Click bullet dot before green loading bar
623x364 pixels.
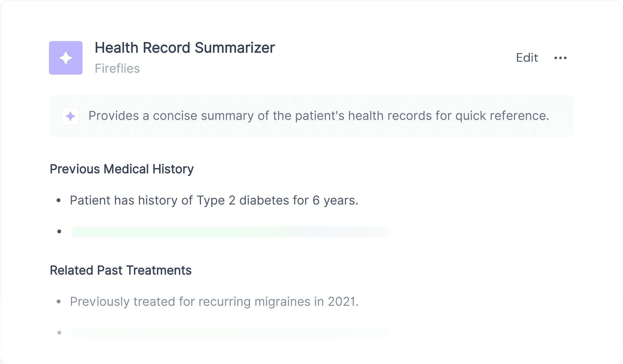point(59,232)
